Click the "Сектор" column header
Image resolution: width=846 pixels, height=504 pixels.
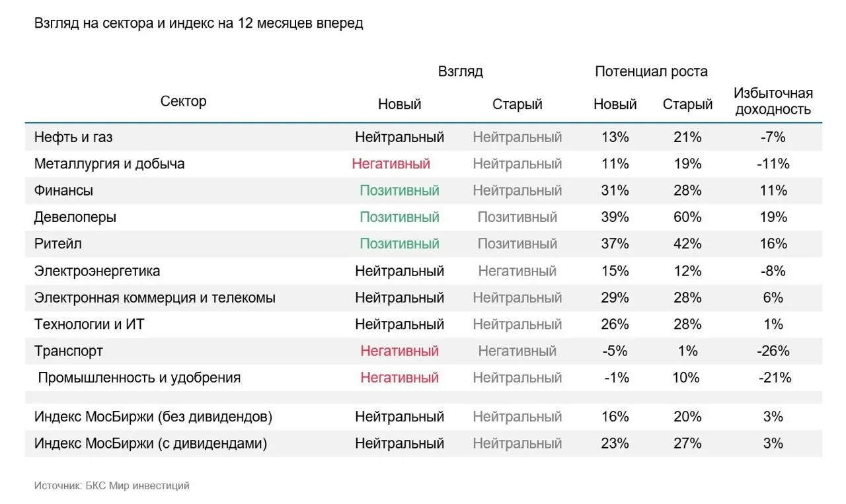coord(184,101)
